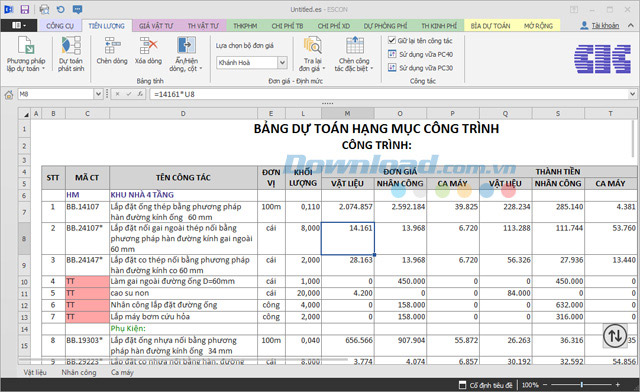
Task: Open the file menu button left of CÔNG CỤ
Action: click(19, 25)
